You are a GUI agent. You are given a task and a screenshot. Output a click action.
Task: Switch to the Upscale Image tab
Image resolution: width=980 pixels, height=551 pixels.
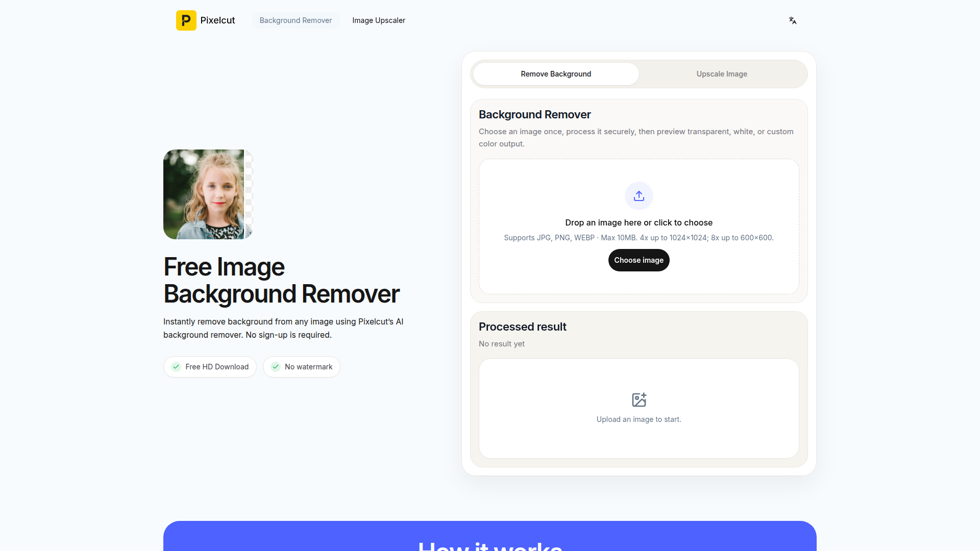pos(721,74)
